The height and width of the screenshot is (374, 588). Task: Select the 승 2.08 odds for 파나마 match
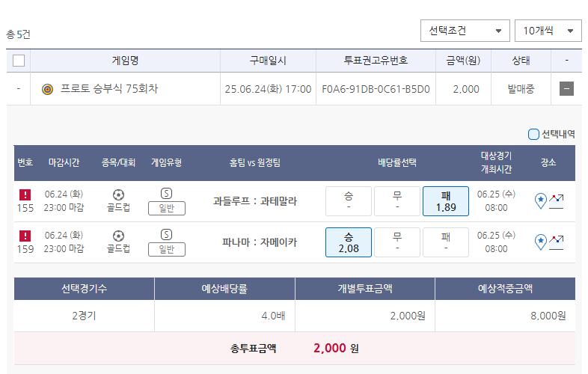[x=349, y=242]
